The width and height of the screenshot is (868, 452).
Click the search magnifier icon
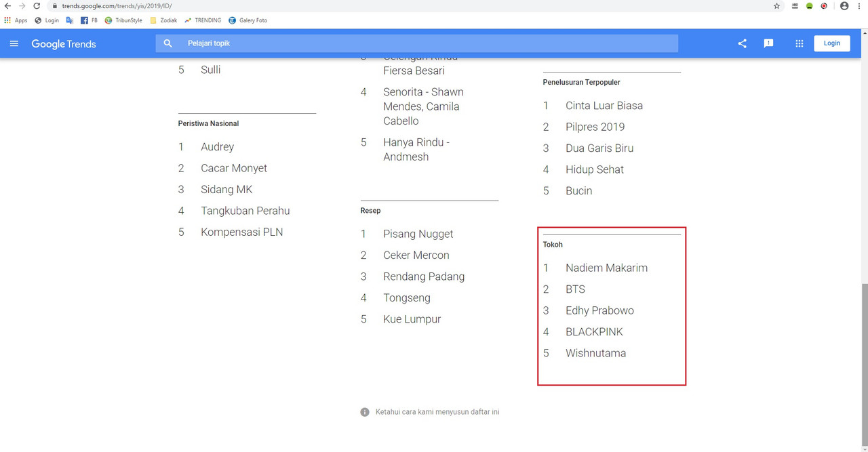(x=168, y=43)
